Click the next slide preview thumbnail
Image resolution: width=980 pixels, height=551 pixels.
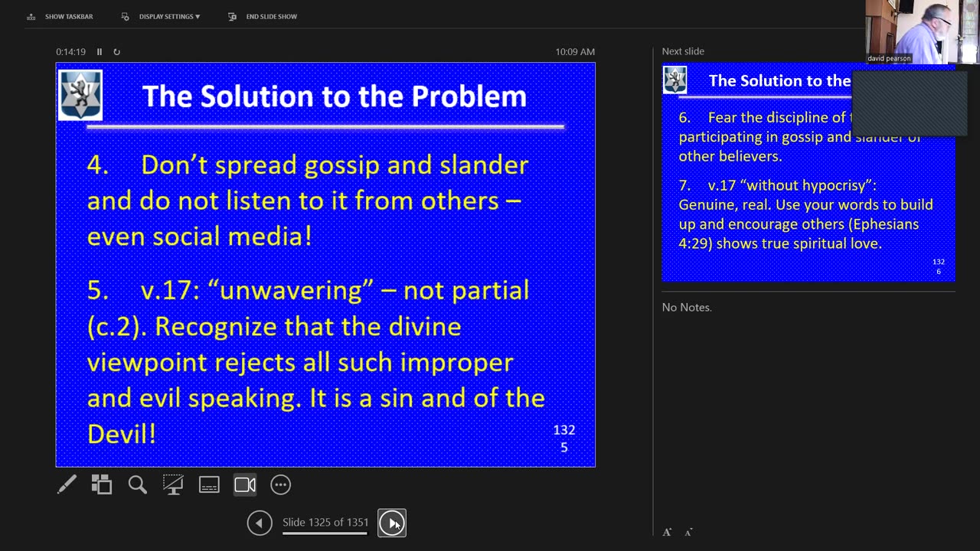[x=808, y=172]
